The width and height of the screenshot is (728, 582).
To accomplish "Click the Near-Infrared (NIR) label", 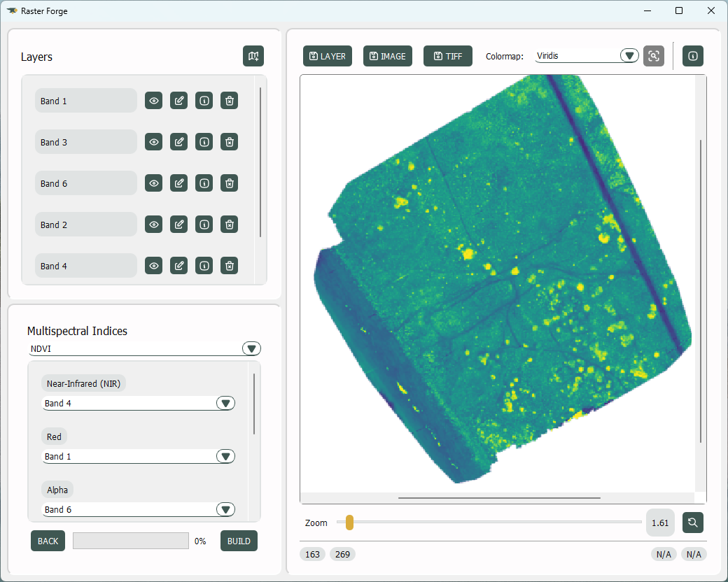I will [x=83, y=383].
